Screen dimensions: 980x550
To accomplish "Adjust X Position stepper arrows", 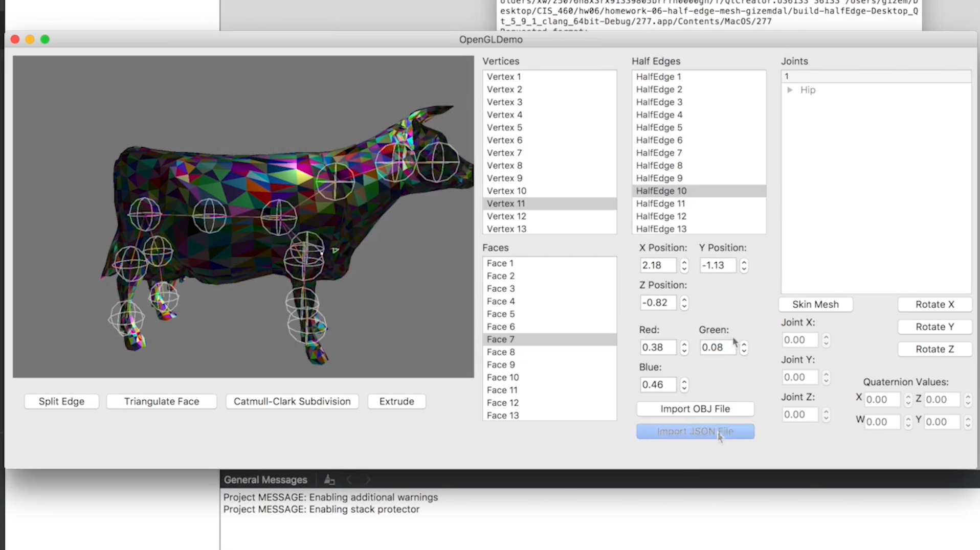I will pyautogui.click(x=684, y=265).
